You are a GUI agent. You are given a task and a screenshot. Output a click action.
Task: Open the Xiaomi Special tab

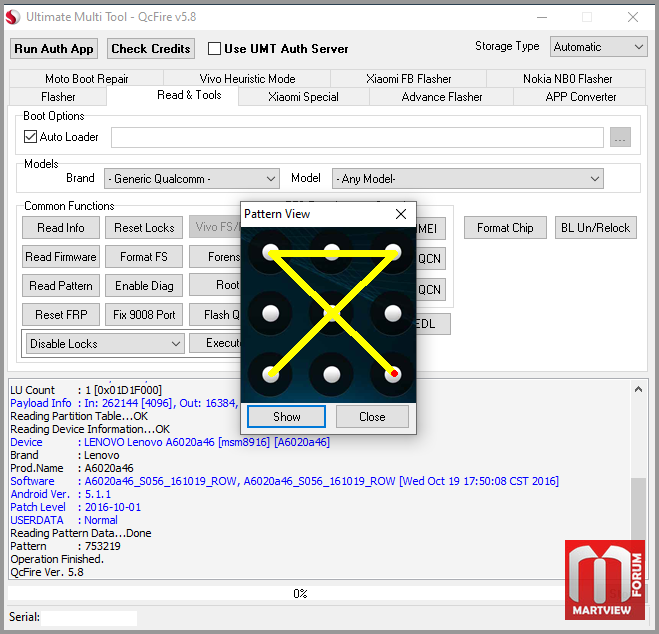coord(303,97)
